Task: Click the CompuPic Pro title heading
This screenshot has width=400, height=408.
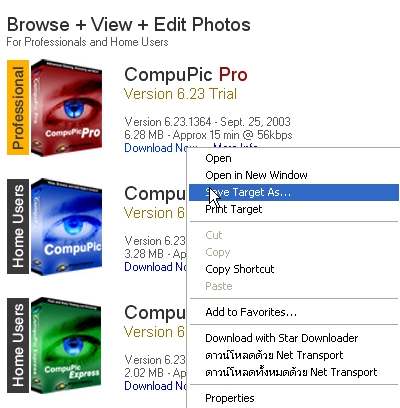Action: point(186,74)
